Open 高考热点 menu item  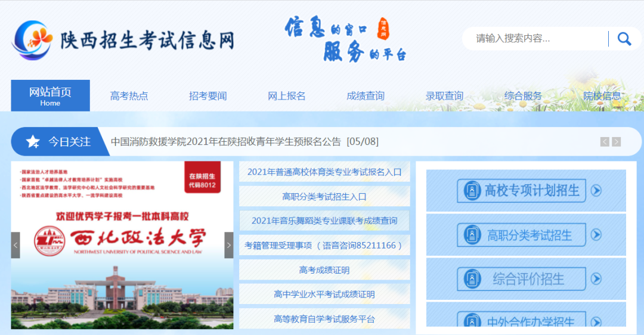coord(129,96)
